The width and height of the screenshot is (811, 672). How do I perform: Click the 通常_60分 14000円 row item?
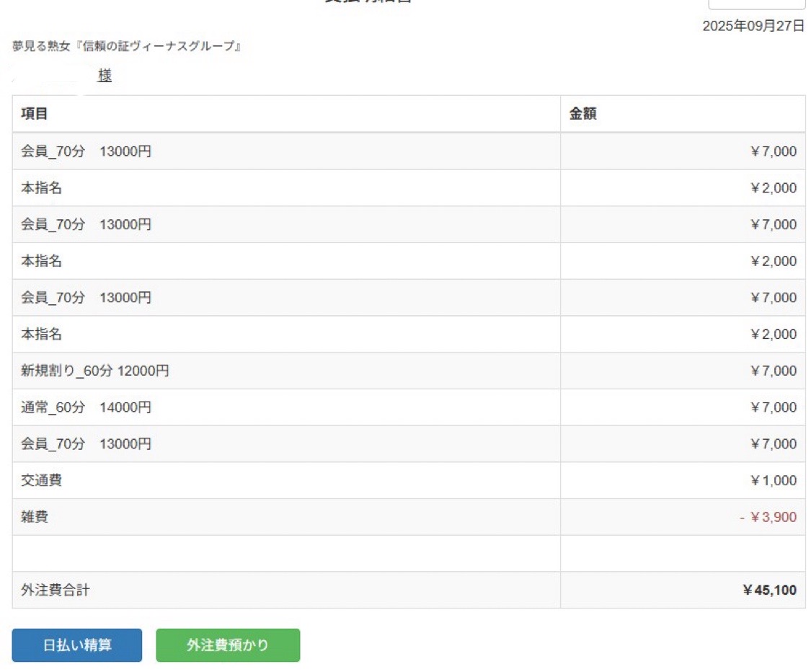(86, 407)
